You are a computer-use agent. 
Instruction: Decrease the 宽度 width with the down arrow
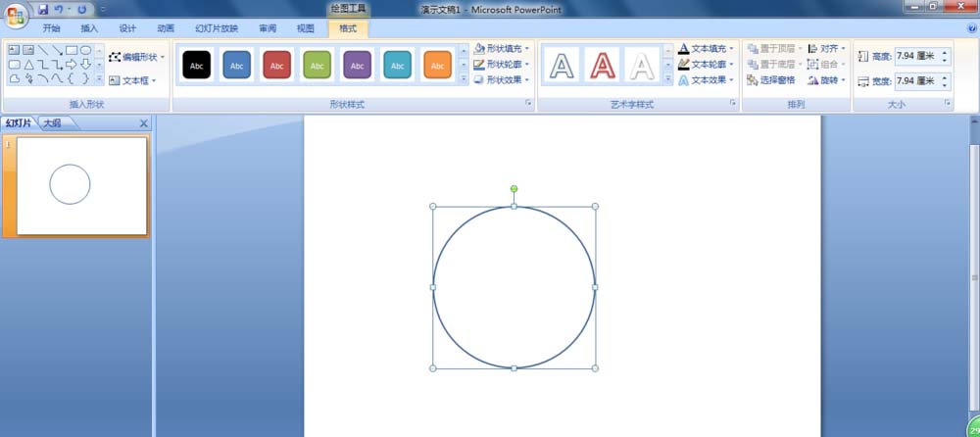click(944, 85)
